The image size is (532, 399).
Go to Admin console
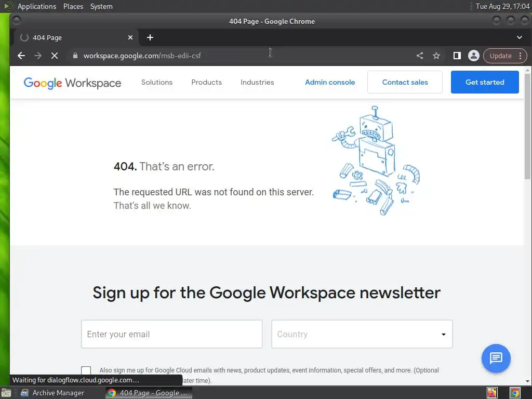click(x=330, y=82)
